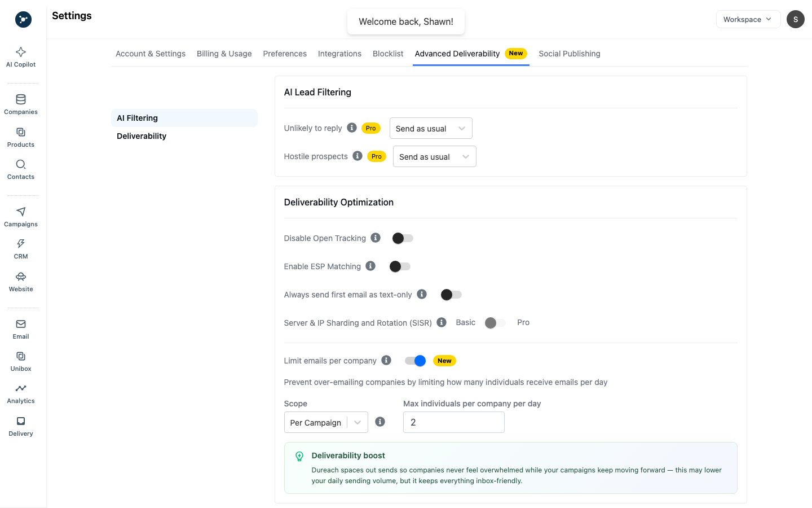
Task: Select AI Filtering in left menu
Action: pyautogui.click(x=184, y=118)
